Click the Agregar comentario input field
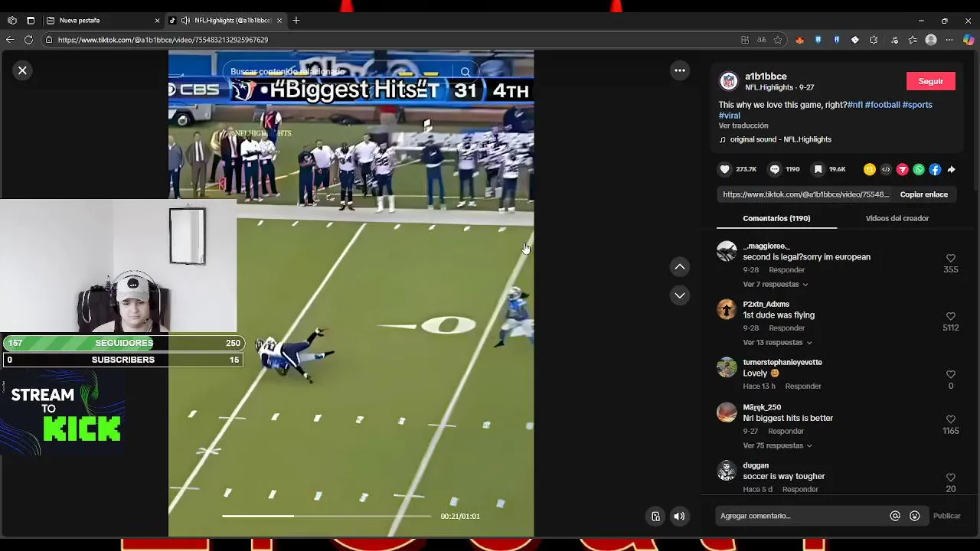The width and height of the screenshot is (980, 551). tap(800, 516)
